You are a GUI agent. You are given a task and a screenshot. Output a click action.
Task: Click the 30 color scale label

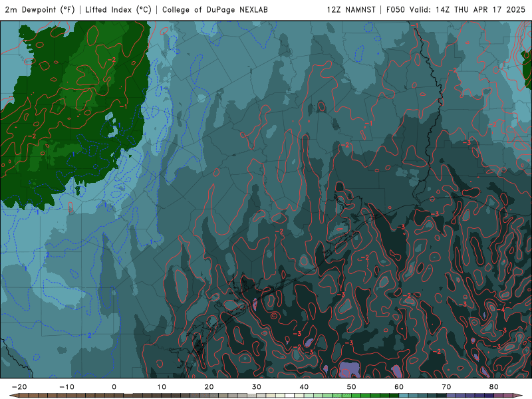click(257, 387)
